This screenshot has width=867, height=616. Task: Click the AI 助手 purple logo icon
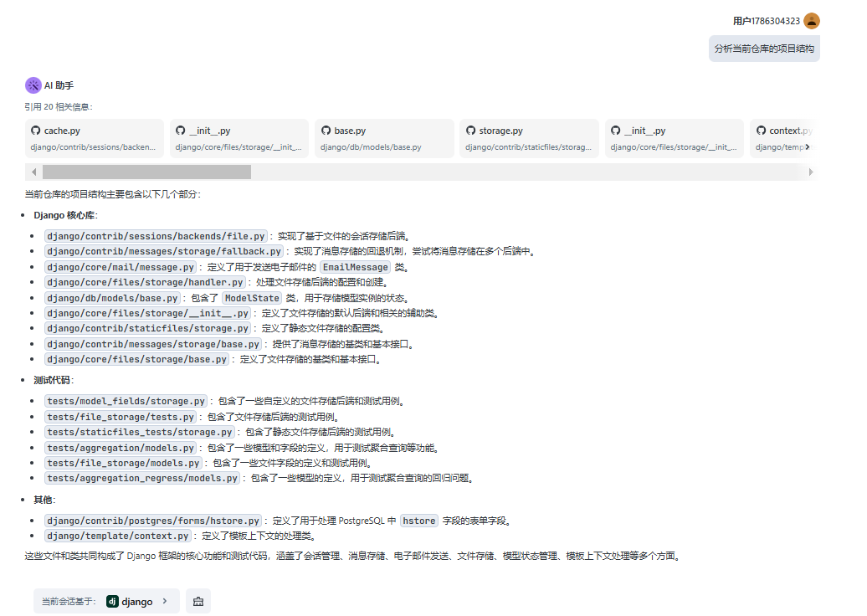[33, 85]
